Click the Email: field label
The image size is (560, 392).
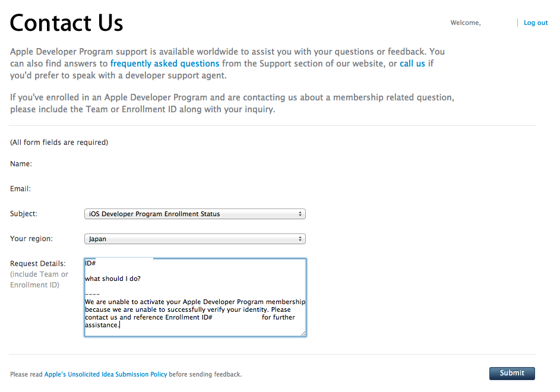[20, 189]
